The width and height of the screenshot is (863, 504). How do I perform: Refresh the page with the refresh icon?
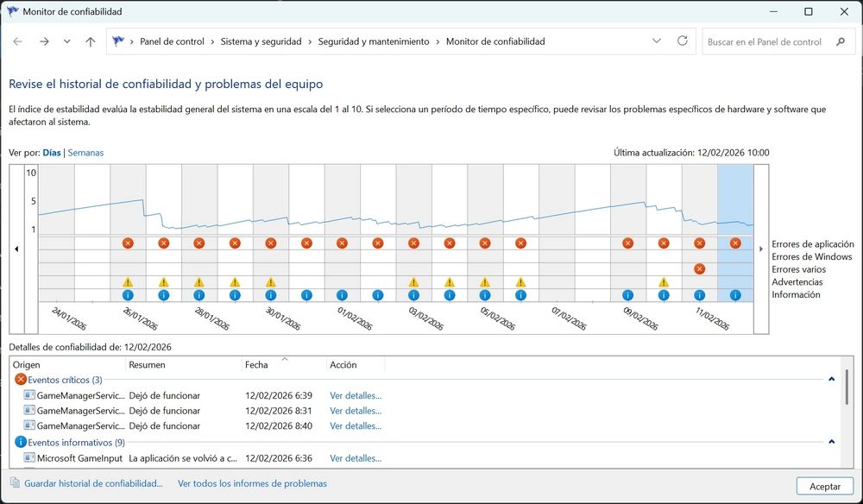(x=682, y=41)
